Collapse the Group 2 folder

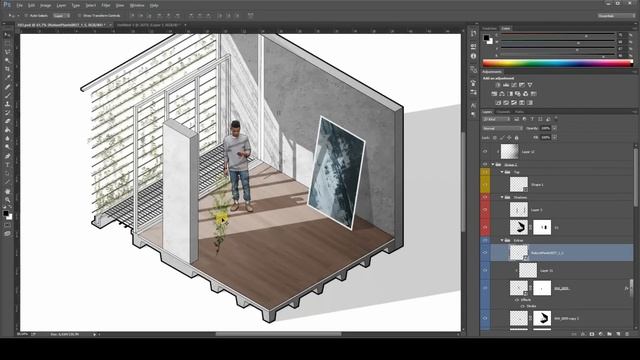click(493, 165)
